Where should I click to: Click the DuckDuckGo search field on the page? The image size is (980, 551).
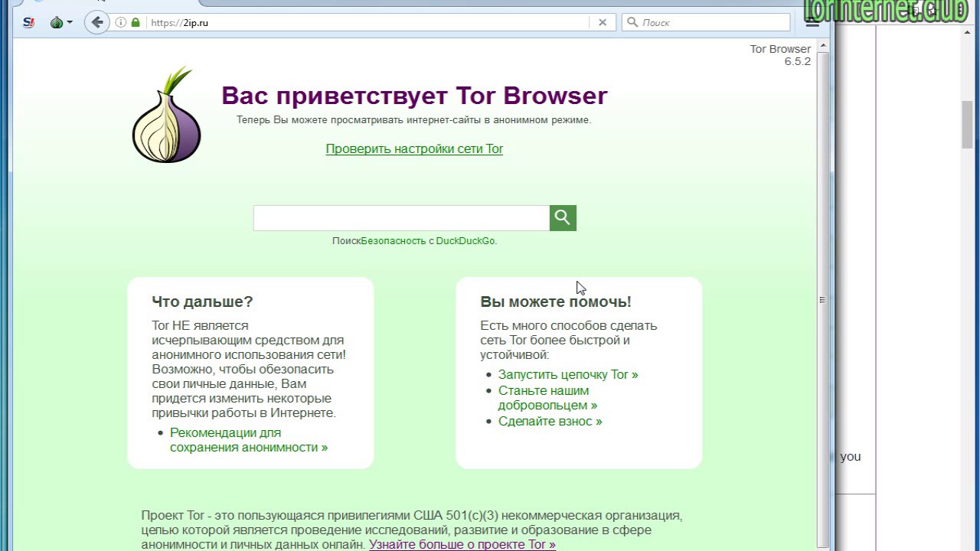pos(401,218)
